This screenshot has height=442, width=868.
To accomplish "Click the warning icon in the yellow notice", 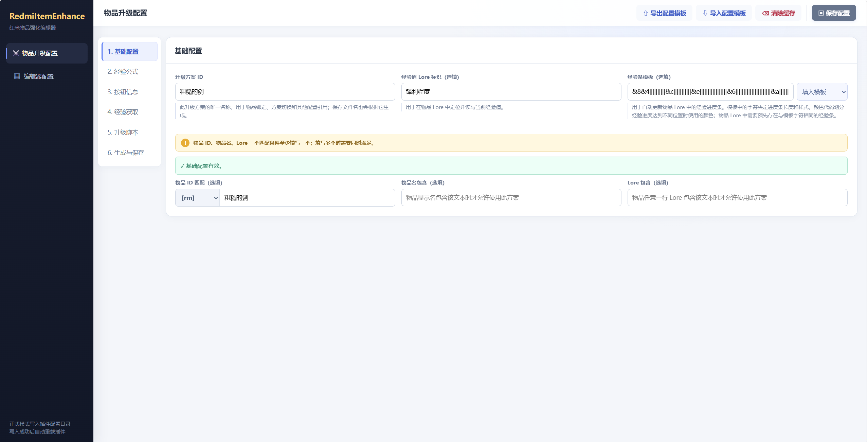I will coord(185,143).
